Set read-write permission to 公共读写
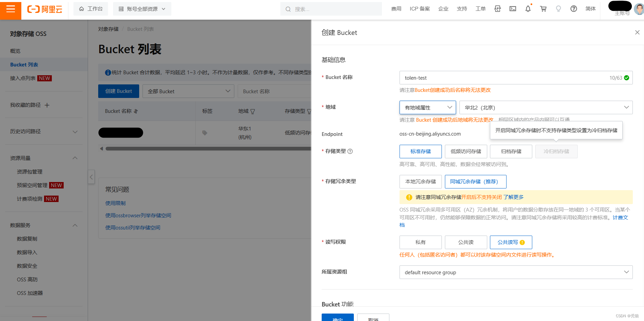Screen dimensions: 644x321 click(x=511, y=242)
